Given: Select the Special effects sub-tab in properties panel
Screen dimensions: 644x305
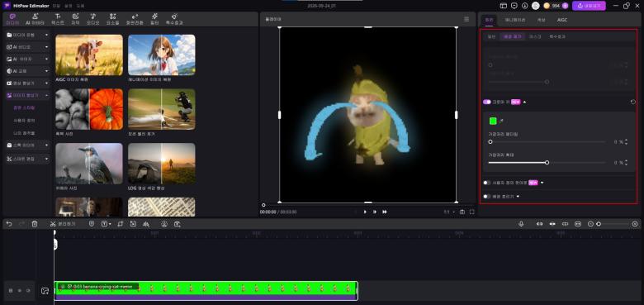Looking at the screenshot, I should click(x=557, y=36).
